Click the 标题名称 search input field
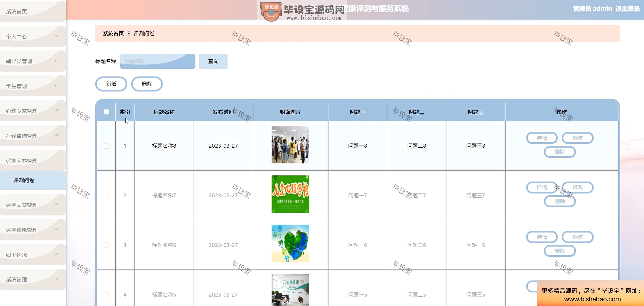 [x=158, y=61]
